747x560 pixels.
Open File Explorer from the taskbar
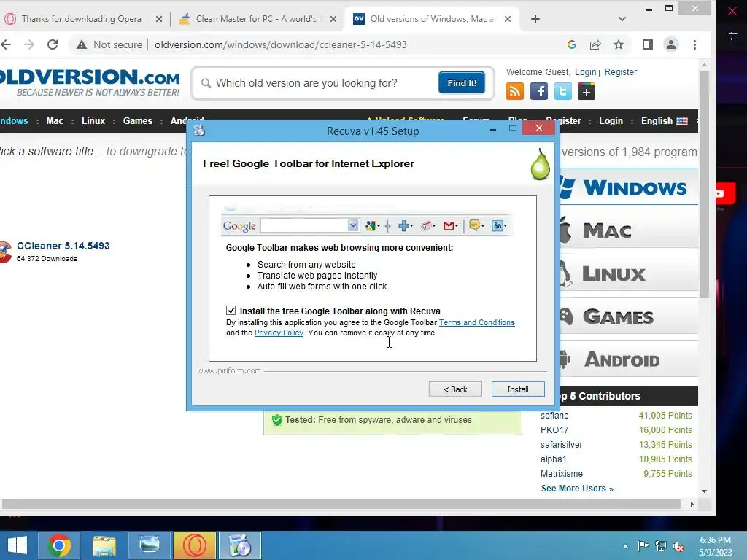(x=104, y=545)
